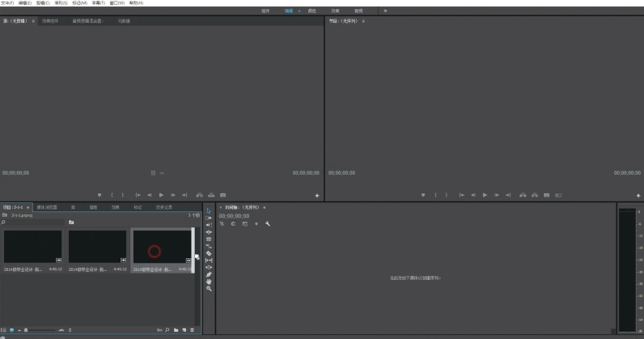This screenshot has width=644, height=339.
Task: Play in Source monitor
Action: (162, 195)
